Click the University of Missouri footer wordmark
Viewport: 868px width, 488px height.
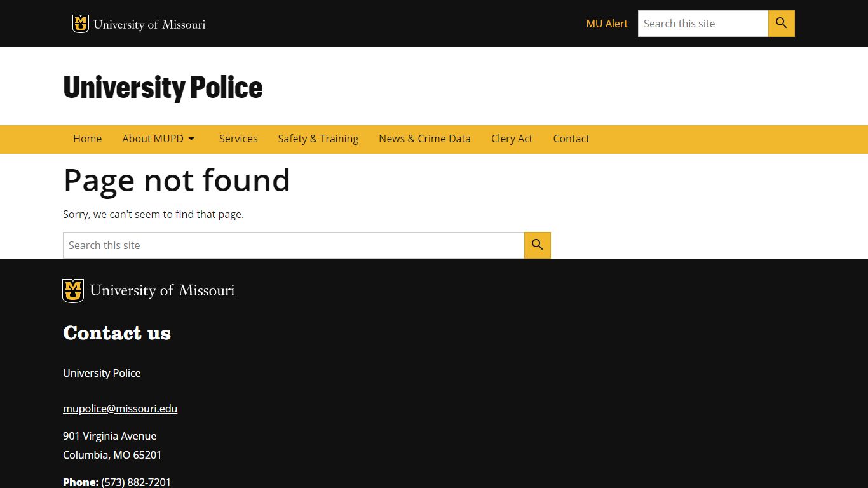click(162, 290)
